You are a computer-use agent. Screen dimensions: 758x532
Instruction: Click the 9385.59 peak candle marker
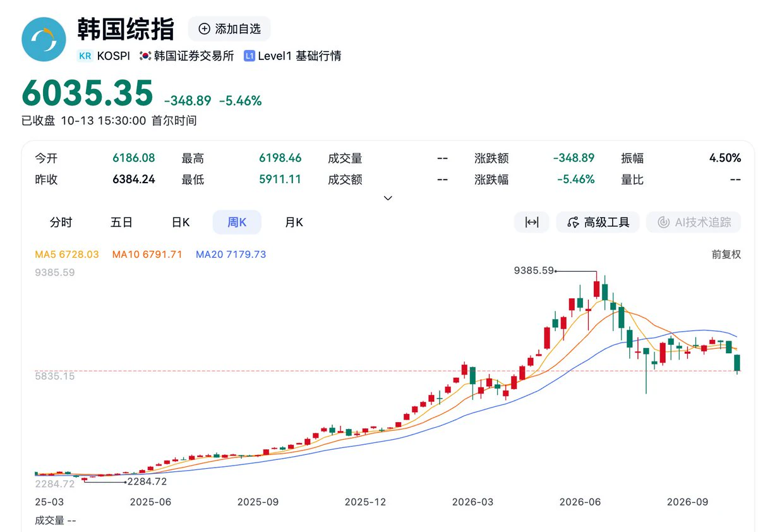(x=534, y=270)
